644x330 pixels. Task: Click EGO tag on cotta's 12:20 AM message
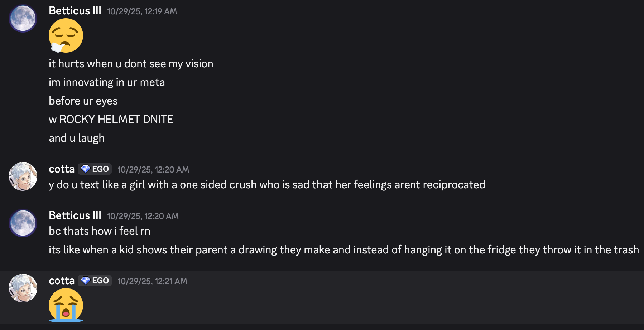(x=95, y=169)
